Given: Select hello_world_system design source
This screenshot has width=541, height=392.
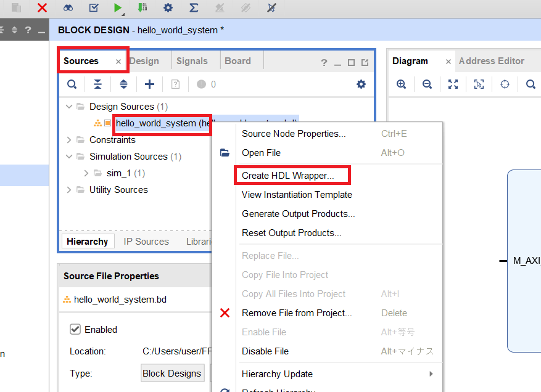Looking at the screenshot, I should (163, 123).
